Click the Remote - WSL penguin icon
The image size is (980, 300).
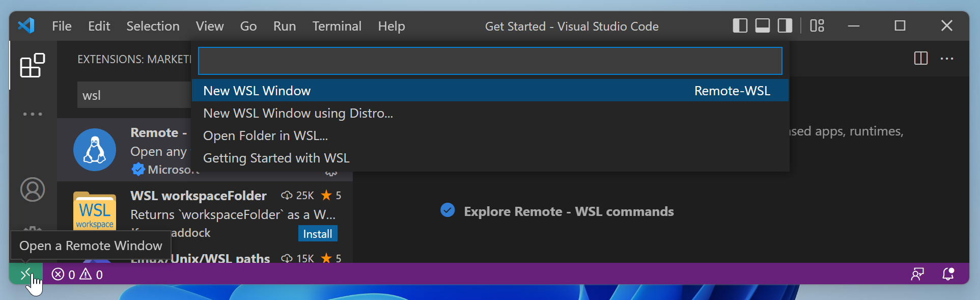coord(95,150)
